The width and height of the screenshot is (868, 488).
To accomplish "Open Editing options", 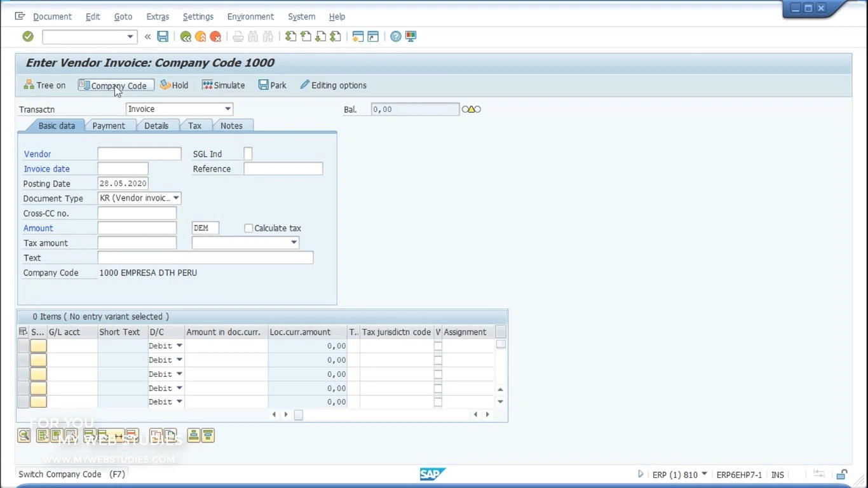I will click(x=333, y=85).
